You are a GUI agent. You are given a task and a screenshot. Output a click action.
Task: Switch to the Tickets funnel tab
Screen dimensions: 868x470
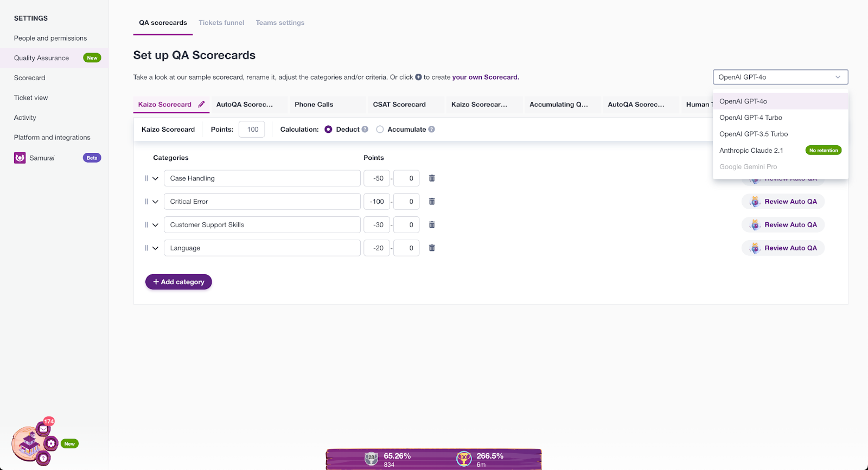(x=221, y=23)
